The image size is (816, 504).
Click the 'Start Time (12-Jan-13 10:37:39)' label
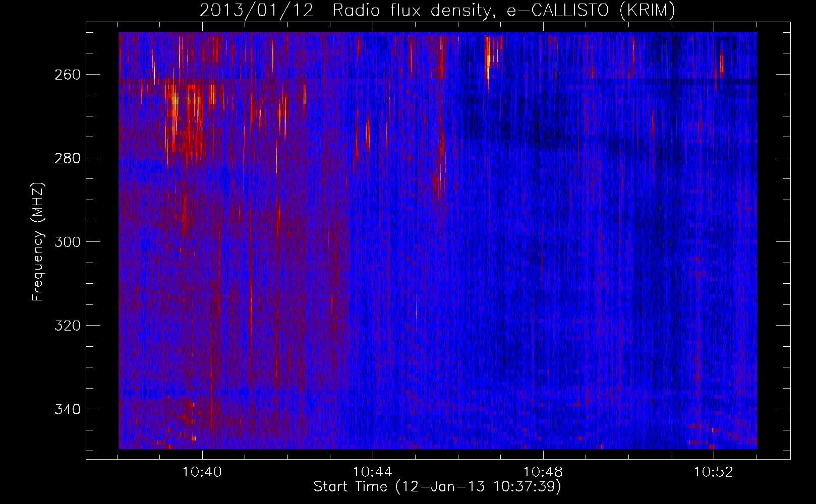coord(437,487)
